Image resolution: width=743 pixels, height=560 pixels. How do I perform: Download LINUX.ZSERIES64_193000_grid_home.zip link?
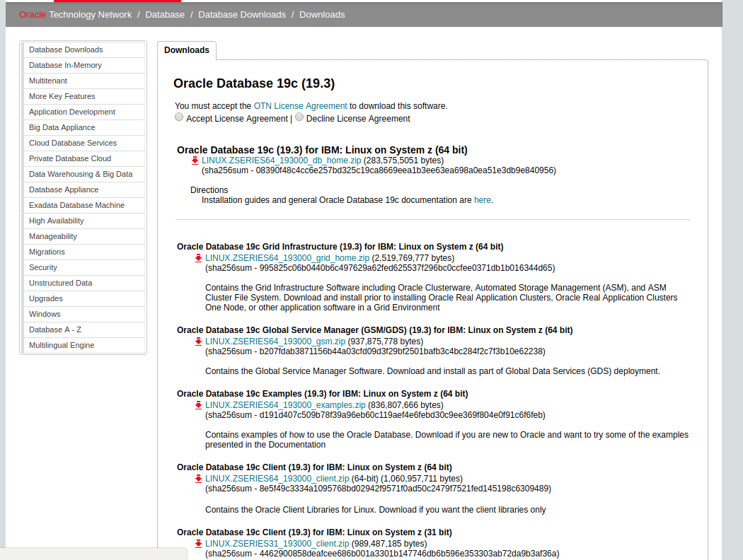tap(287, 258)
